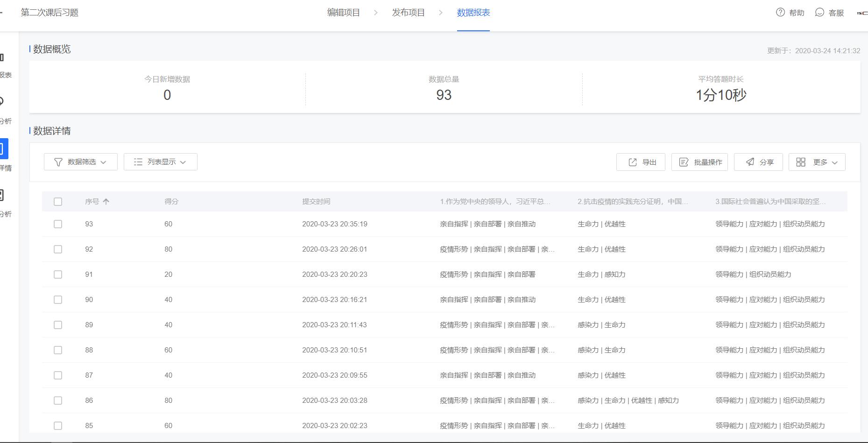Click the 客服 link
Image resolution: width=868 pixels, height=443 pixels.
tap(836, 13)
